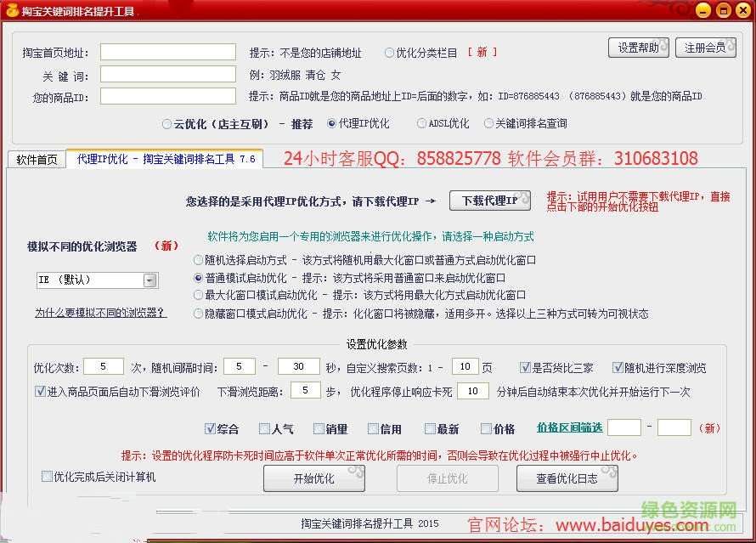Check the 人气 sorting option
This screenshot has width=756, height=543.
[x=262, y=429]
